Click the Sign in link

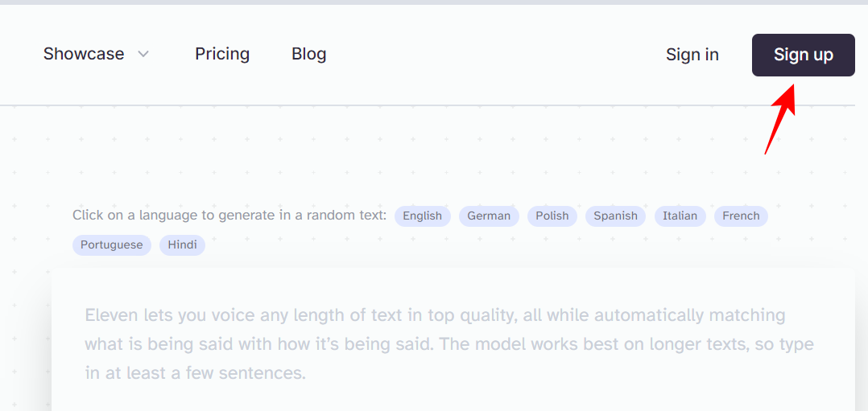click(692, 55)
